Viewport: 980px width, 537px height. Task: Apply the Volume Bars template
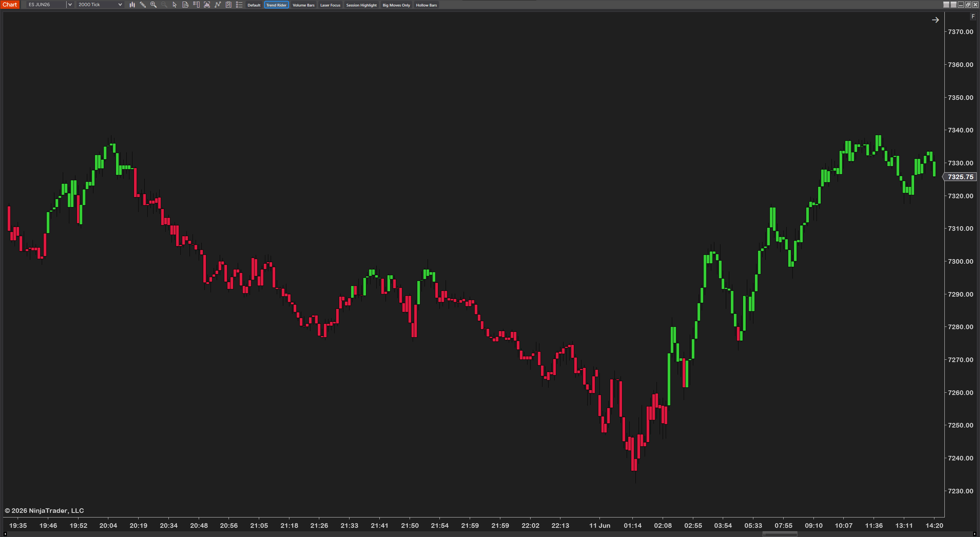pos(304,5)
